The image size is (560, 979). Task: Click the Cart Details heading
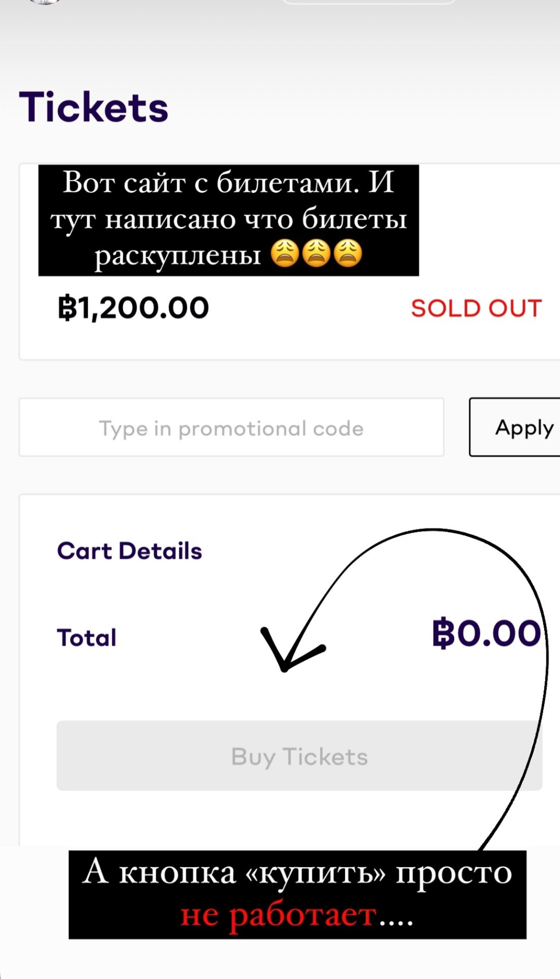click(x=129, y=551)
